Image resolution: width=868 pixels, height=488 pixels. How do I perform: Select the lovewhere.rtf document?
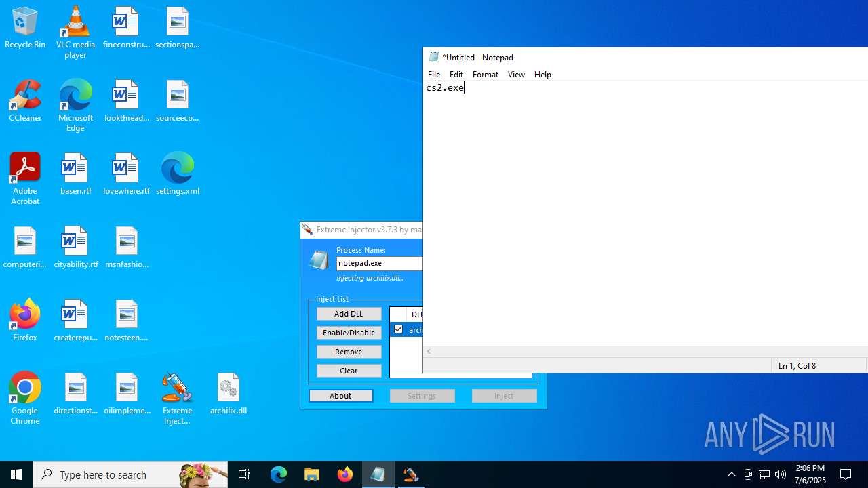point(126,175)
